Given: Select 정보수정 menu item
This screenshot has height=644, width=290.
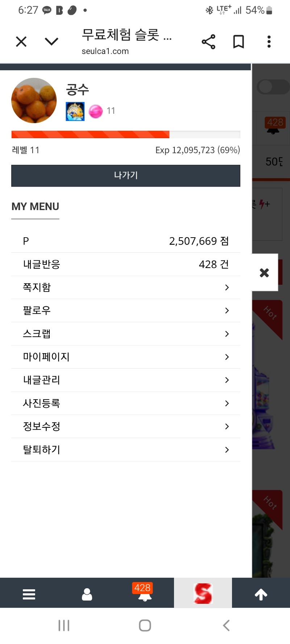Looking at the screenshot, I should 42,427.
